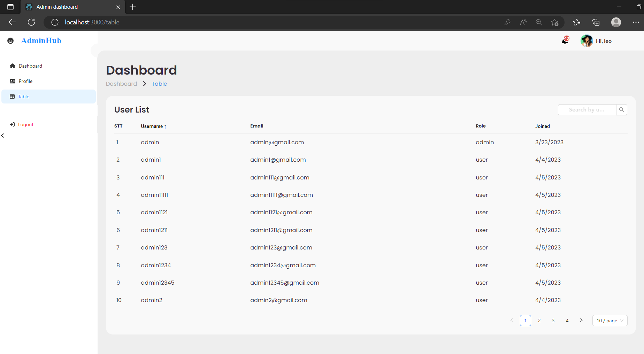Viewport: 644px width, 354px height.
Task: Collapse the sidebar using the chevron
Action: click(3, 136)
